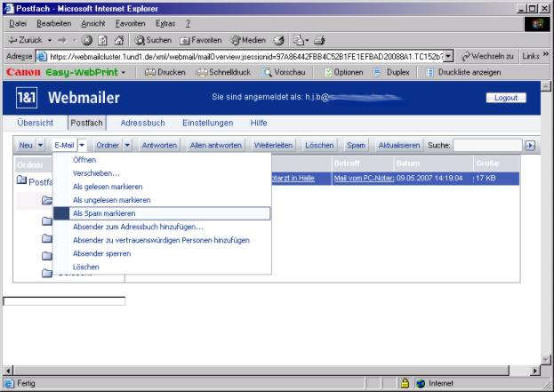554x392 pixels.
Task: Click the 1&1 logo
Action: [27, 97]
